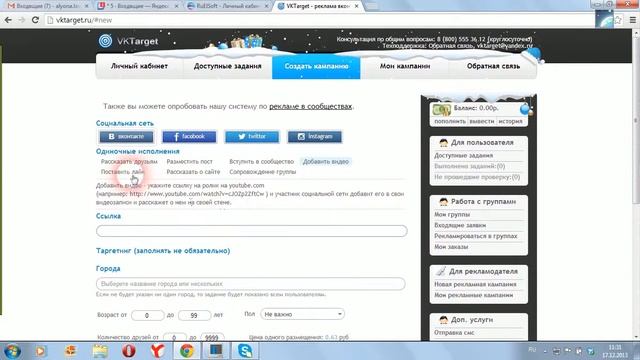Click вывести balance link
The width and height of the screenshot is (640, 360).
tap(482, 121)
